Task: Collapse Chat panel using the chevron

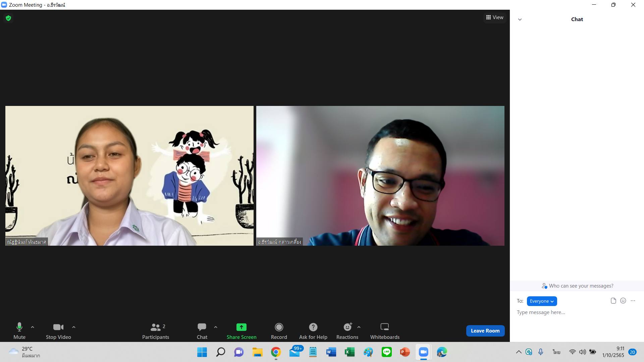Action: (x=520, y=19)
